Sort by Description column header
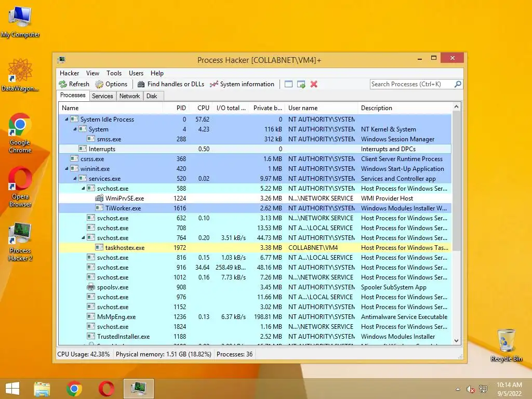 404,108
